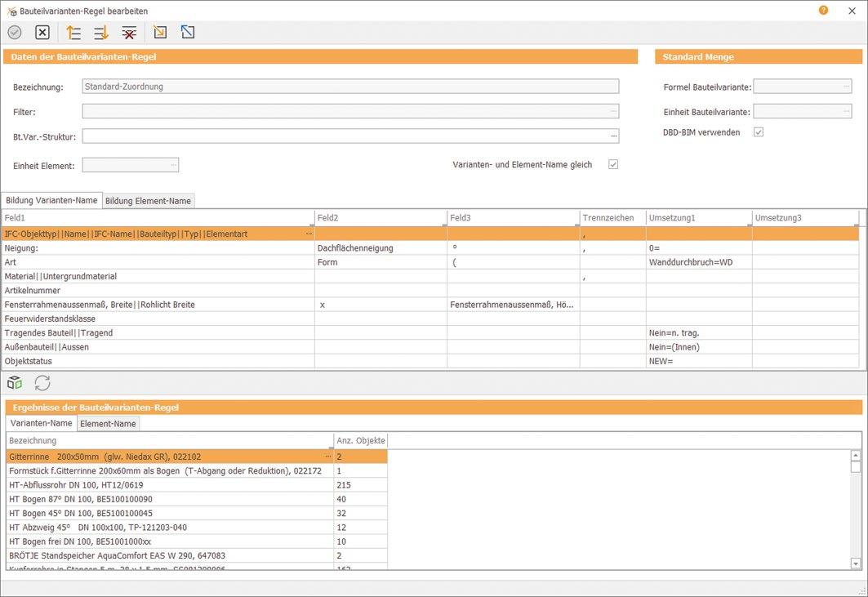
Task: Open Bt.Var.-Struktur ellipsis selector
Action: tap(613, 136)
